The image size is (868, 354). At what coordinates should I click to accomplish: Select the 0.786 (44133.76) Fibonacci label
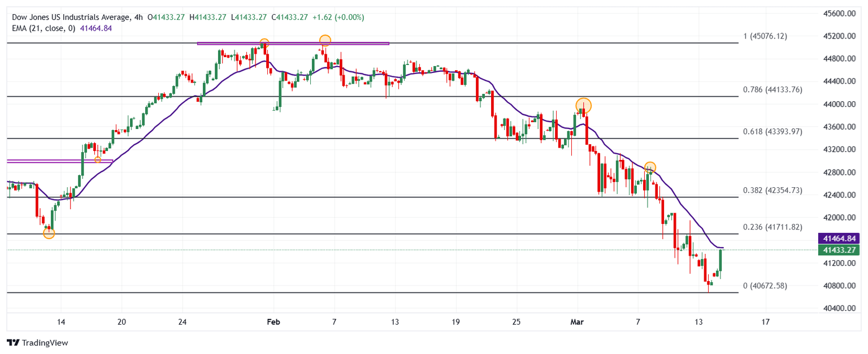coord(772,90)
